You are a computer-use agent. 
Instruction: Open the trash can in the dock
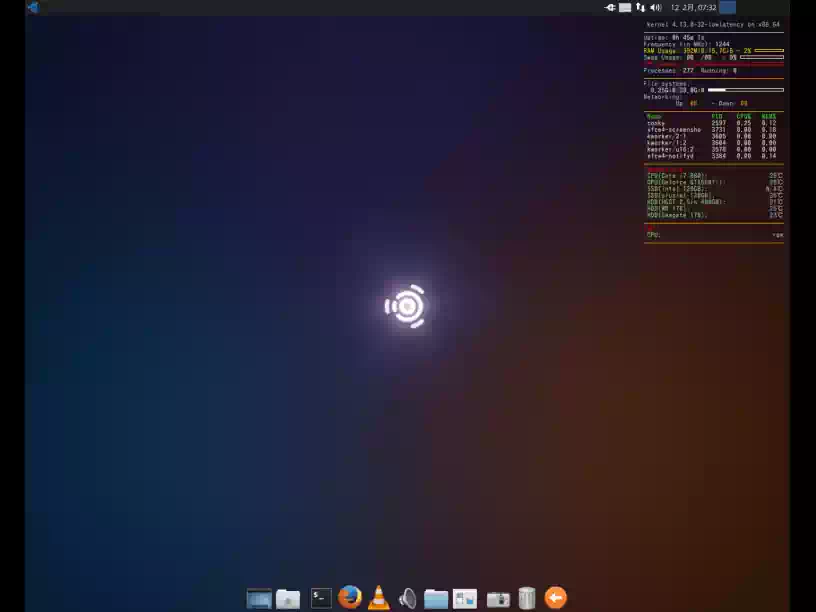527,598
